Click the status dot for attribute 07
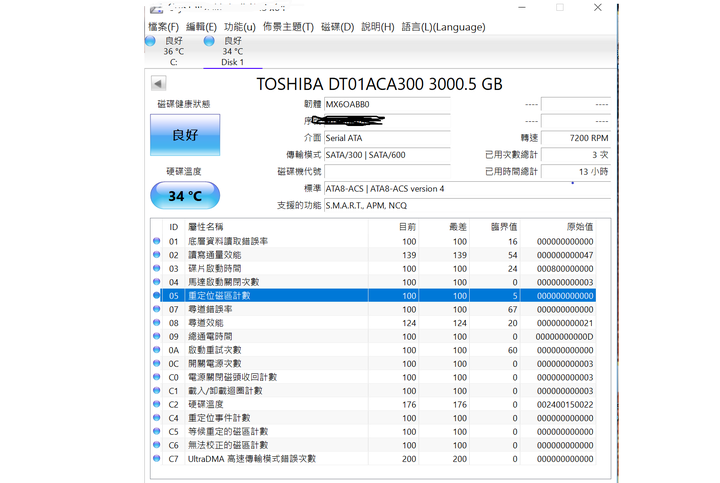Image resolution: width=720 pixels, height=483 pixels. click(157, 309)
